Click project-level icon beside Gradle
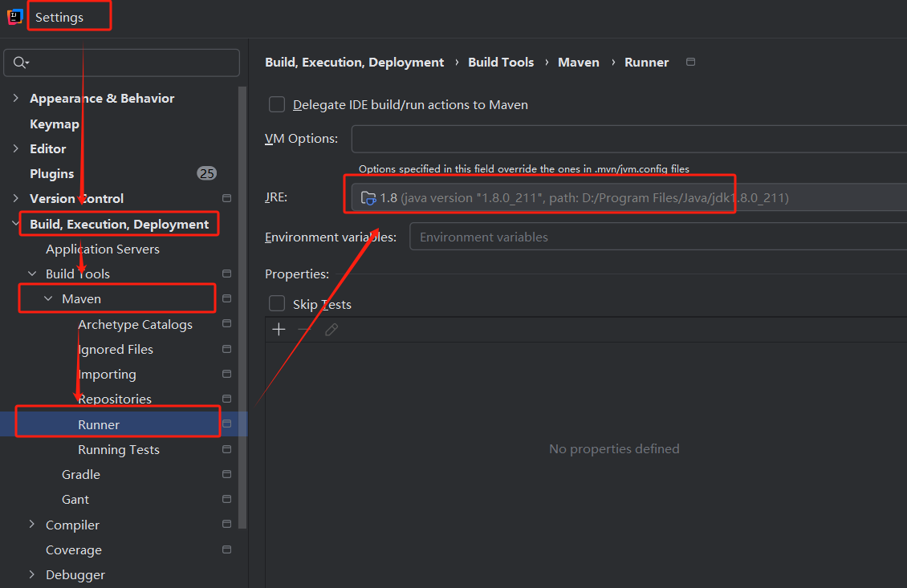The height and width of the screenshot is (588, 907). tap(226, 474)
